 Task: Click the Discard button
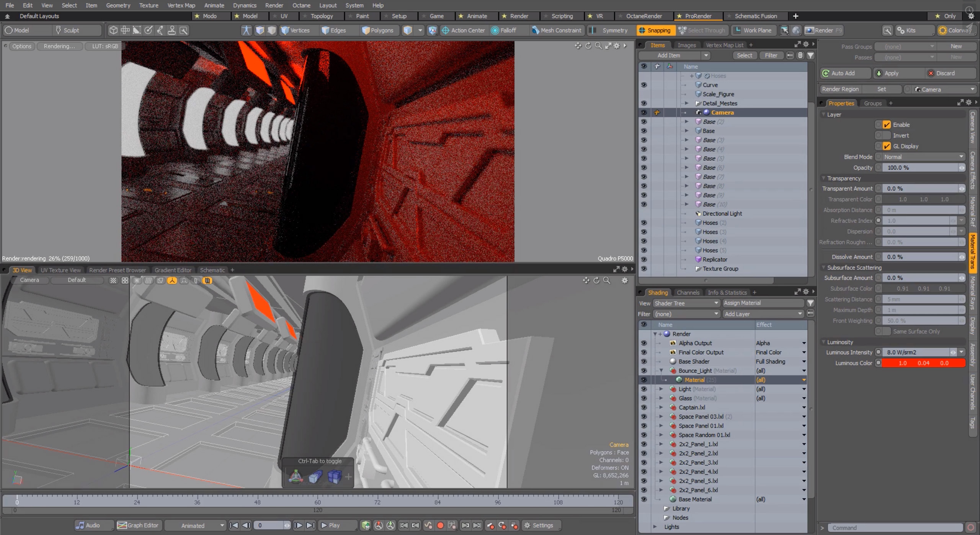[x=945, y=73]
